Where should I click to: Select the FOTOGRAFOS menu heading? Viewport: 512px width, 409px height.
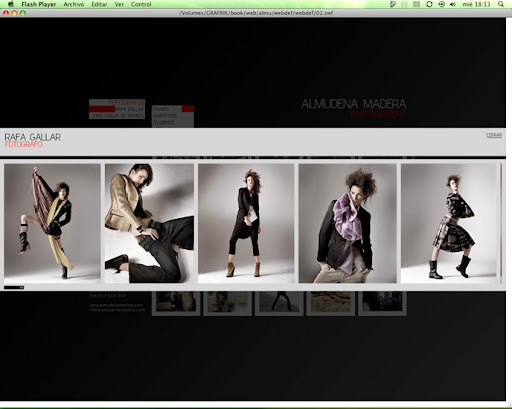126,102
